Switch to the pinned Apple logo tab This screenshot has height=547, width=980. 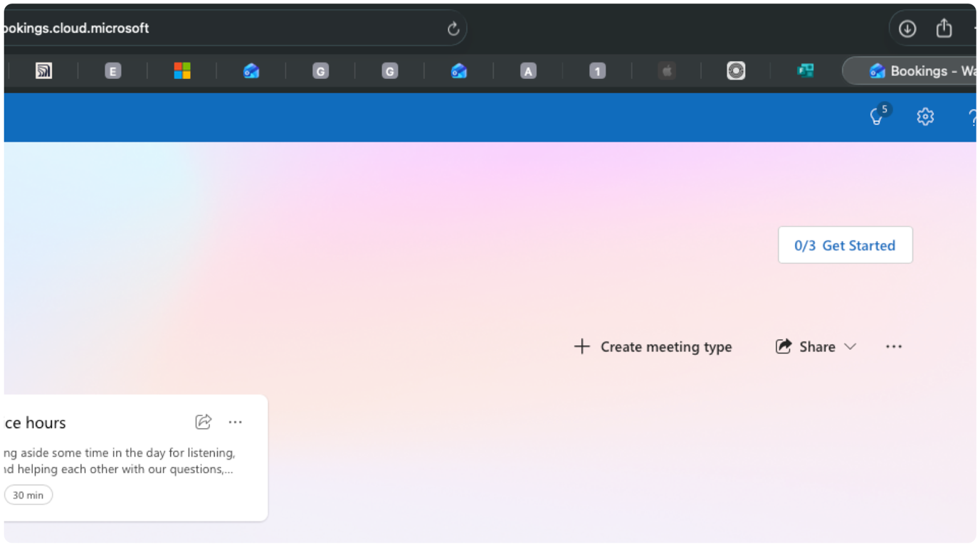click(667, 70)
